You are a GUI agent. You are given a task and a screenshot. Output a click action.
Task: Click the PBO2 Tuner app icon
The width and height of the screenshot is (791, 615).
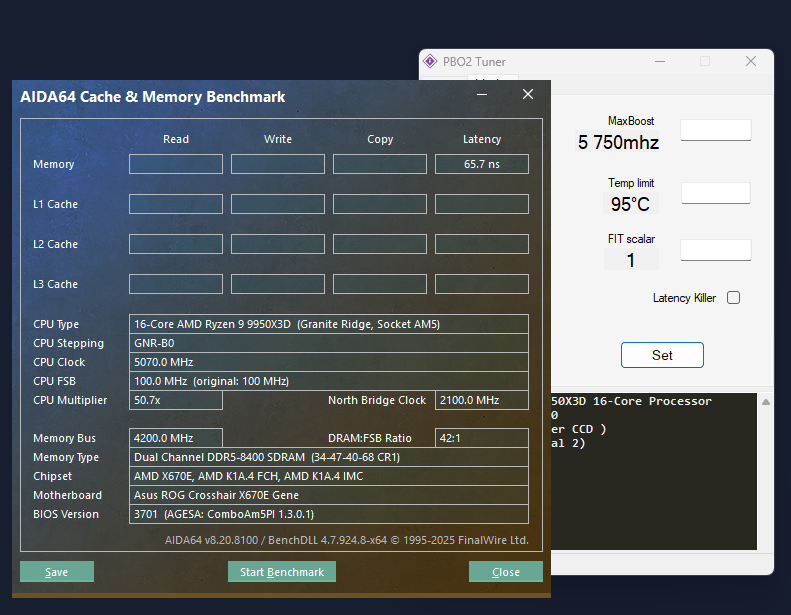(x=430, y=62)
